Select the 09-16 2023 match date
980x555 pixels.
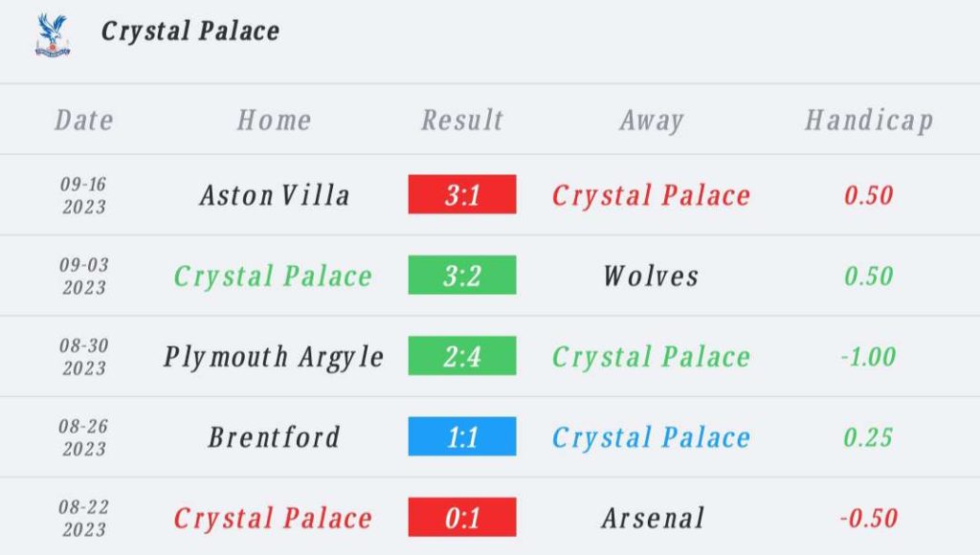click(84, 195)
